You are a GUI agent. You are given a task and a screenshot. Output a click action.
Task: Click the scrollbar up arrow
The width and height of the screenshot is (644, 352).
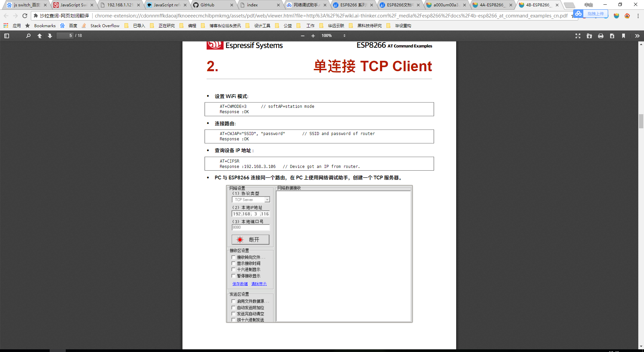coord(641,44)
